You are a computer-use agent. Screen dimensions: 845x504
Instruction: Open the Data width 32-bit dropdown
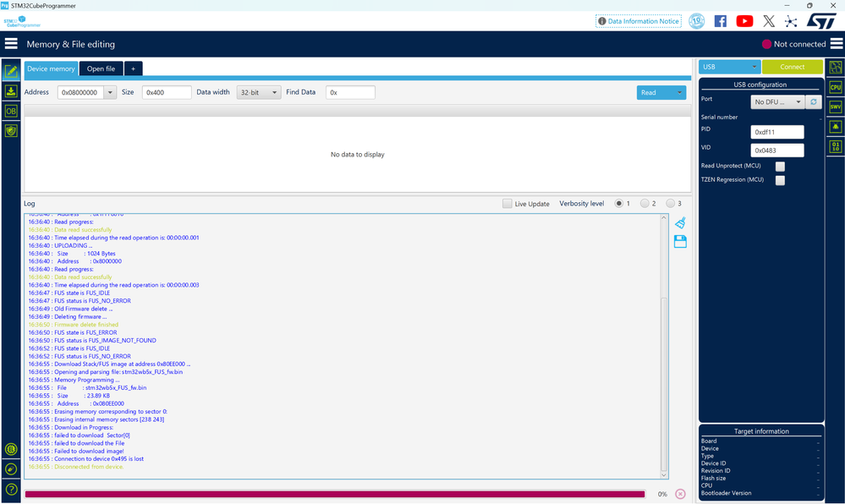pos(259,93)
